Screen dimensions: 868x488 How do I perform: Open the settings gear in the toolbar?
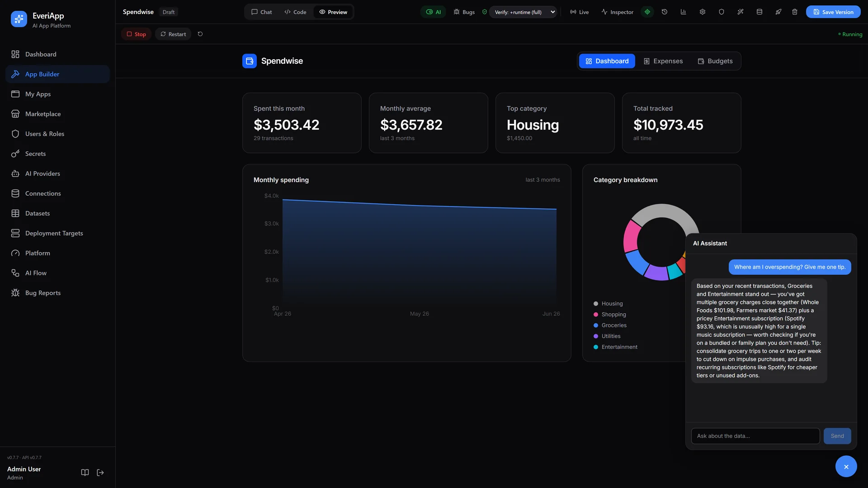pyautogui.click(x=703, y=12)
